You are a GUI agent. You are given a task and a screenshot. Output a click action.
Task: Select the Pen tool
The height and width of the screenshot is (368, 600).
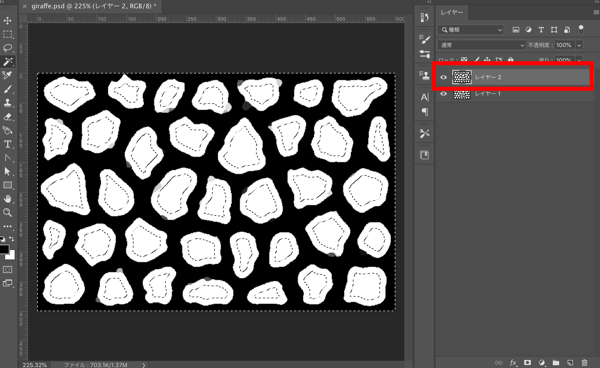point(8,158)
